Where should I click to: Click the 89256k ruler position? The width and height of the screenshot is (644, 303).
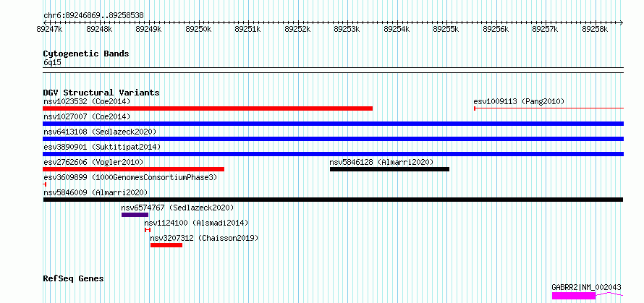[x=496, y=29]
